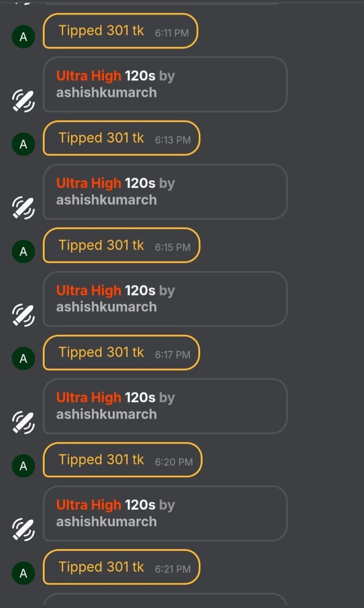The image size is (364, 608).
Task: Click the "Tipped 301 tk" message sent at 6:17 PM
Action: point(101,352)
